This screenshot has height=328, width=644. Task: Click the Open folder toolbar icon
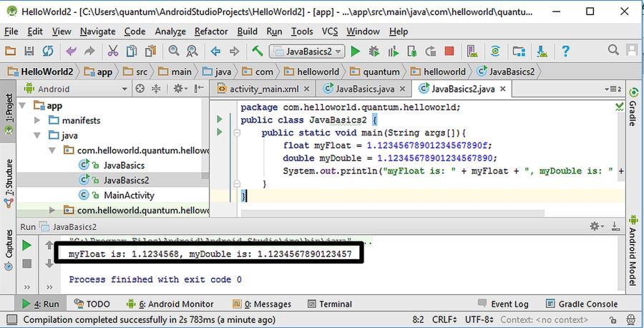point(10,51)
